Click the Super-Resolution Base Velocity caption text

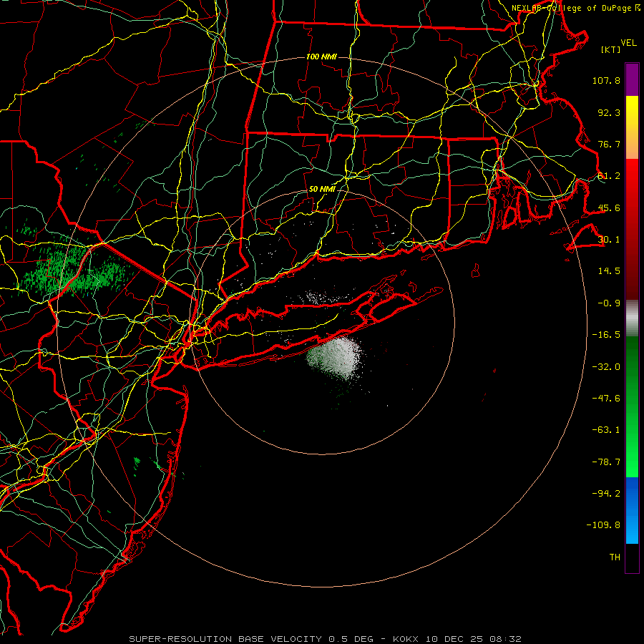(325, 639)
